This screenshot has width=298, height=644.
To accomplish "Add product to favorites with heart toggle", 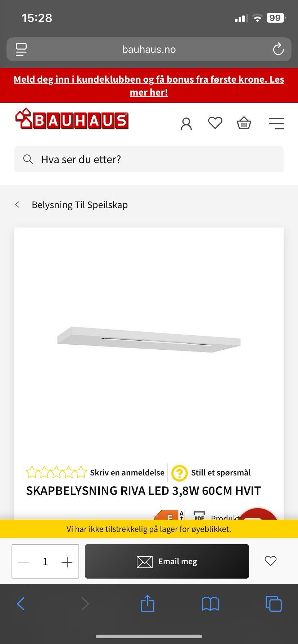I will (270, 561).
